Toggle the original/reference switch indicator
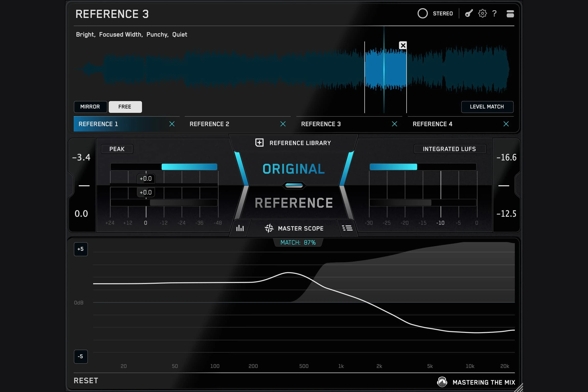 [x=294, y=186]
